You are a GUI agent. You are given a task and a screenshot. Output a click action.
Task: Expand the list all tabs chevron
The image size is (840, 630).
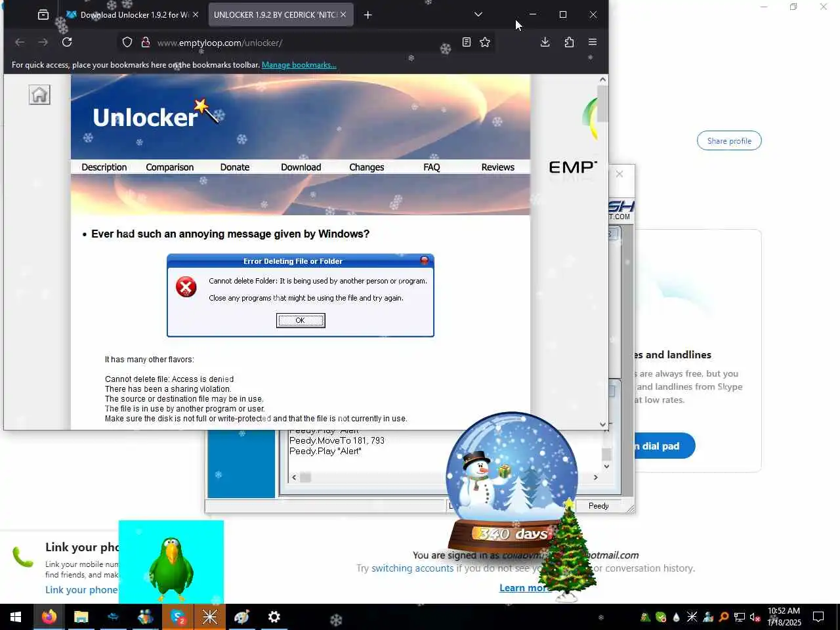pyautogui.click(x=478, y=14)
